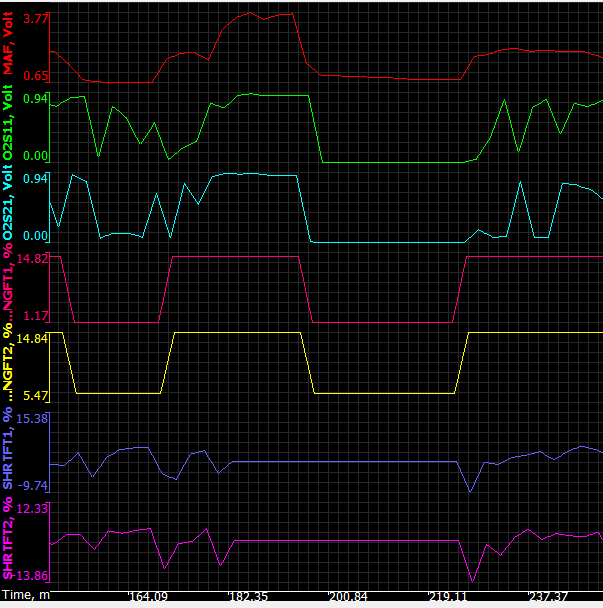Click the cyan O2S21, Volt channel label
Screen dimensions: 603x608
click(x=8, y=206)
